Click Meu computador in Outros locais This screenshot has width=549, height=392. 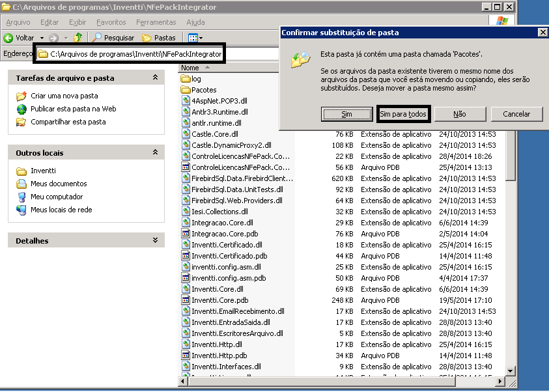pyautogui.click(x=57, y=197)
